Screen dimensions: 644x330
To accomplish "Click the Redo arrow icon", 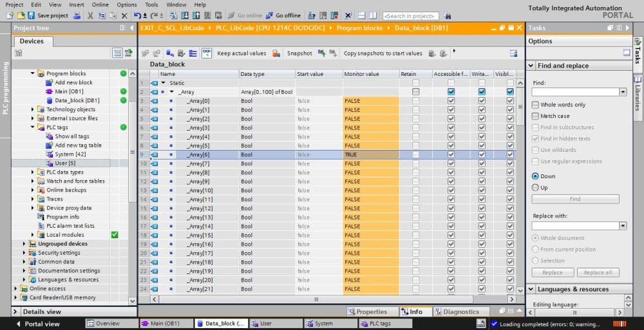I will tap(154, 15).
